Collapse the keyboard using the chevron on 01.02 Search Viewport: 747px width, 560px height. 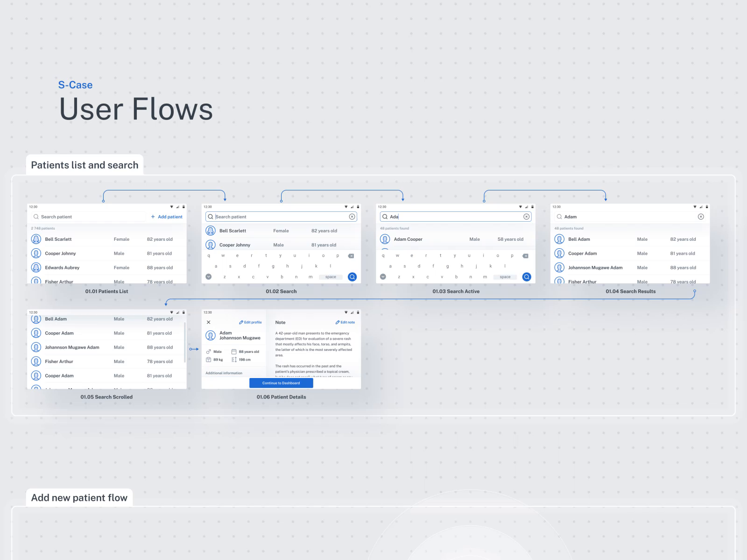pos(209,276)
